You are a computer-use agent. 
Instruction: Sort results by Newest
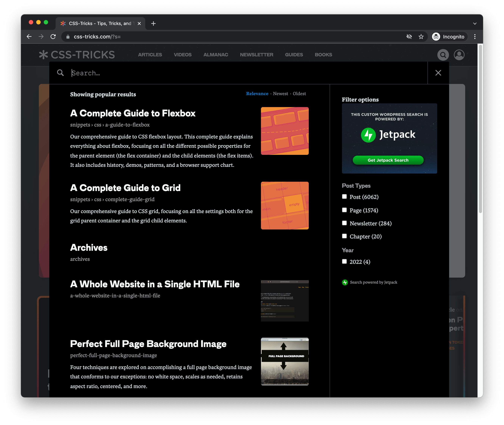280,93
